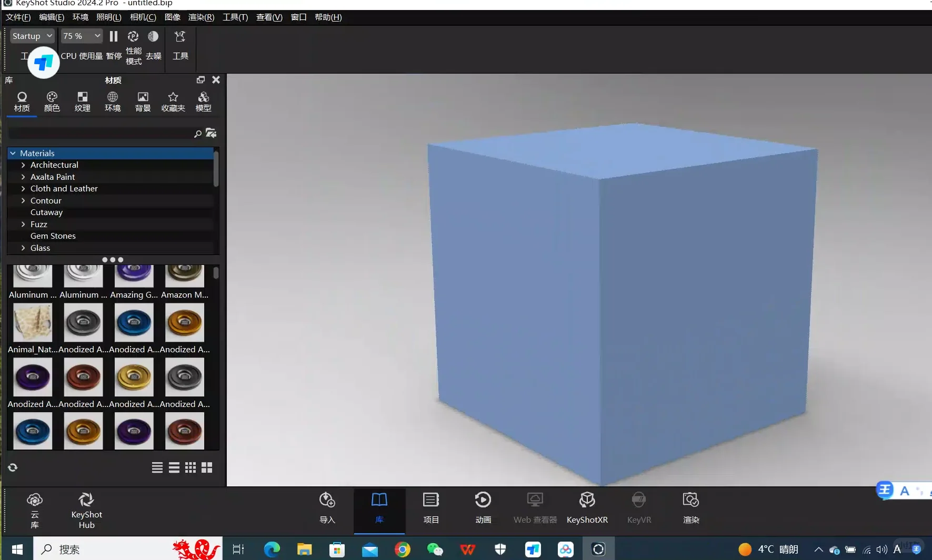Undock the library panel with the float icon
Image resolution: width=932 pixels, height=560 pixels.
201,80
